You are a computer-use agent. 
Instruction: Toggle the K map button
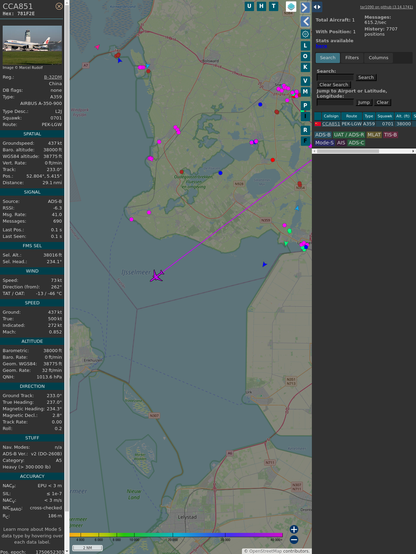click(305, 67)
